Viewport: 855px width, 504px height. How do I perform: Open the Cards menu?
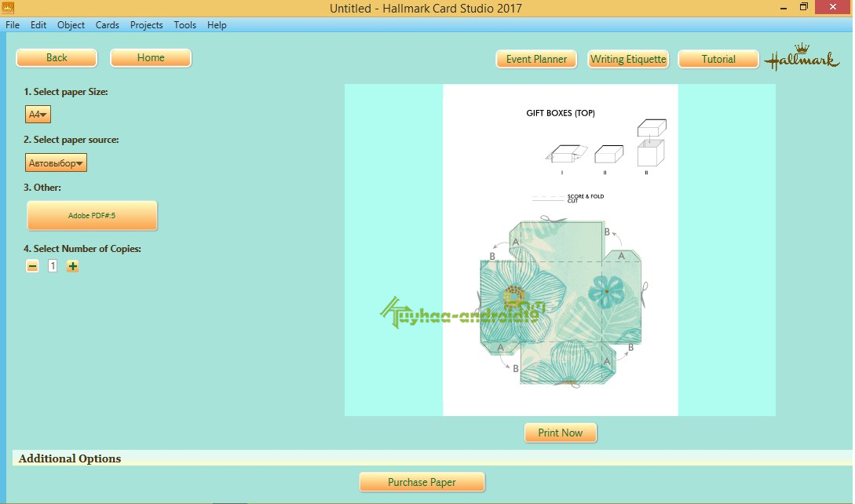click(108, 25)
